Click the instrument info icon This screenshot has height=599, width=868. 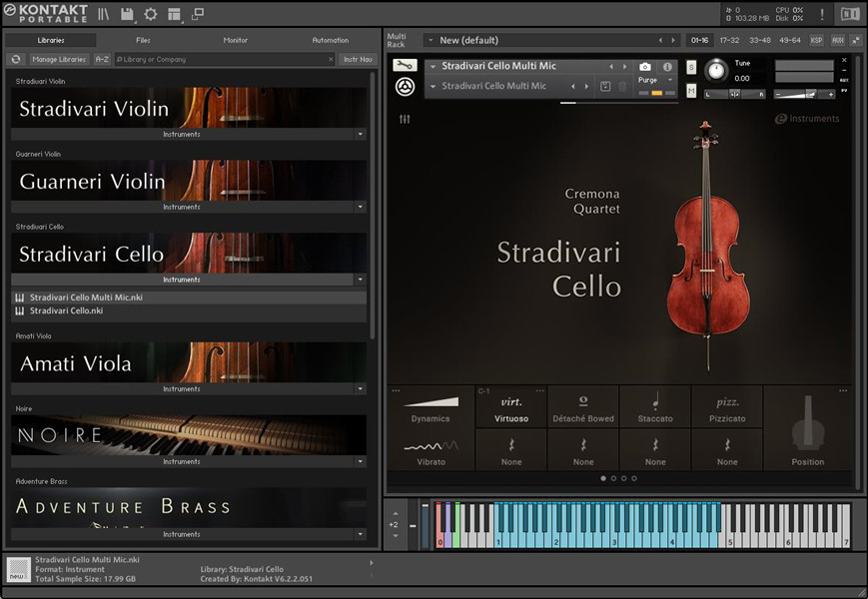click(x=668, y=67)
